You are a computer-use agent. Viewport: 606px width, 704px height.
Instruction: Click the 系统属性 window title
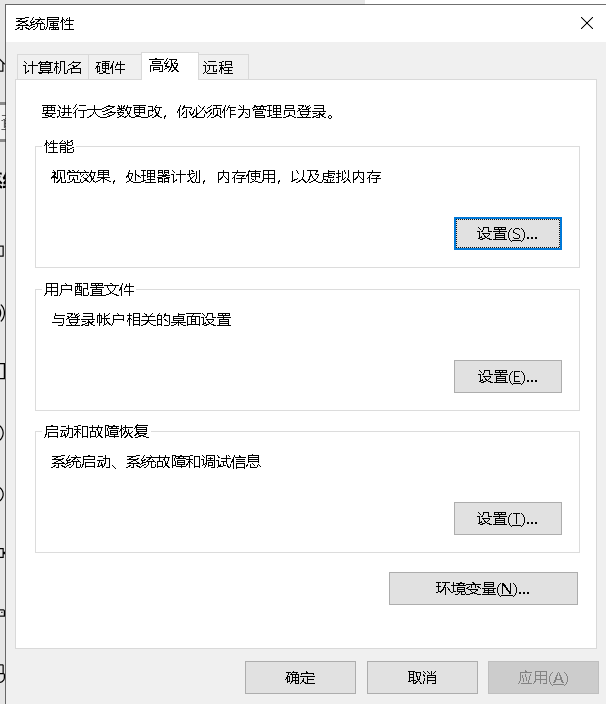[x=44, y=24]
